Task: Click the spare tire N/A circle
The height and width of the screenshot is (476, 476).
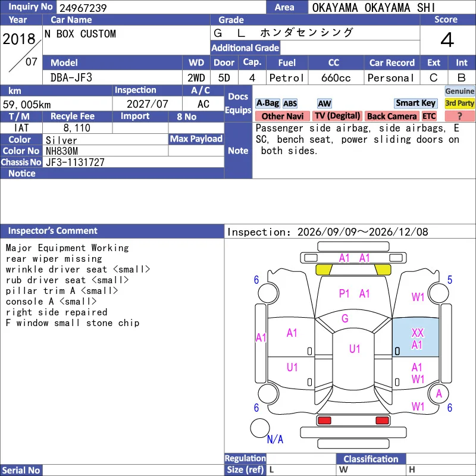Action: click(260, 428)
